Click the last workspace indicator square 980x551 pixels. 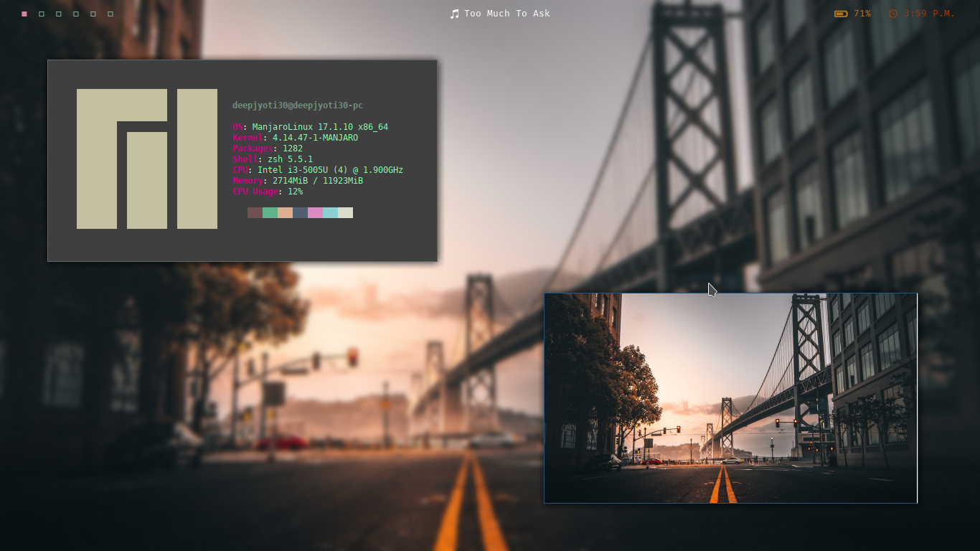(110, 13)
